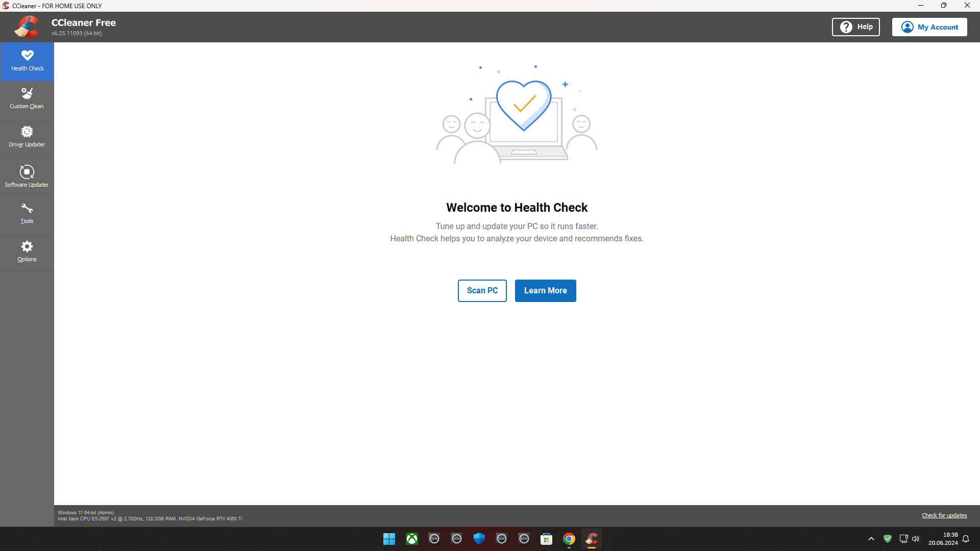Open the Software Updater section
Screen dimensions: 980x551
27,176
